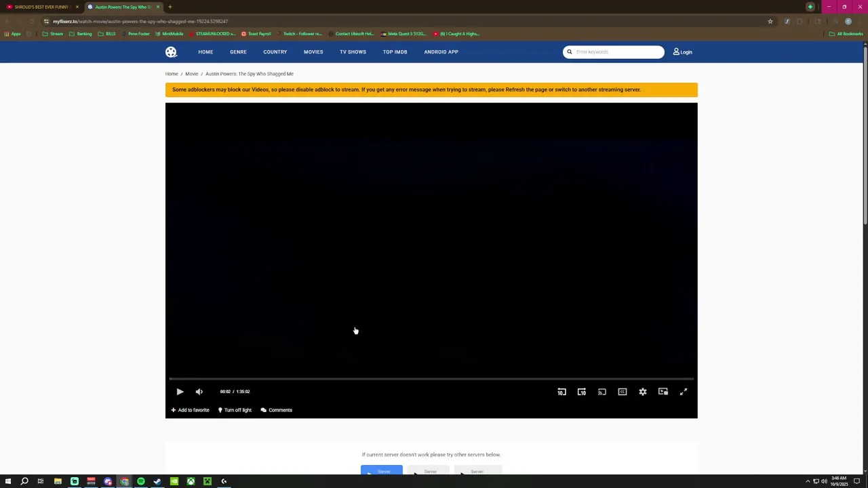The image size is (868, 488).
Task: Open NVIDIA app from taskbar
Action: click(x=174, y=481)
